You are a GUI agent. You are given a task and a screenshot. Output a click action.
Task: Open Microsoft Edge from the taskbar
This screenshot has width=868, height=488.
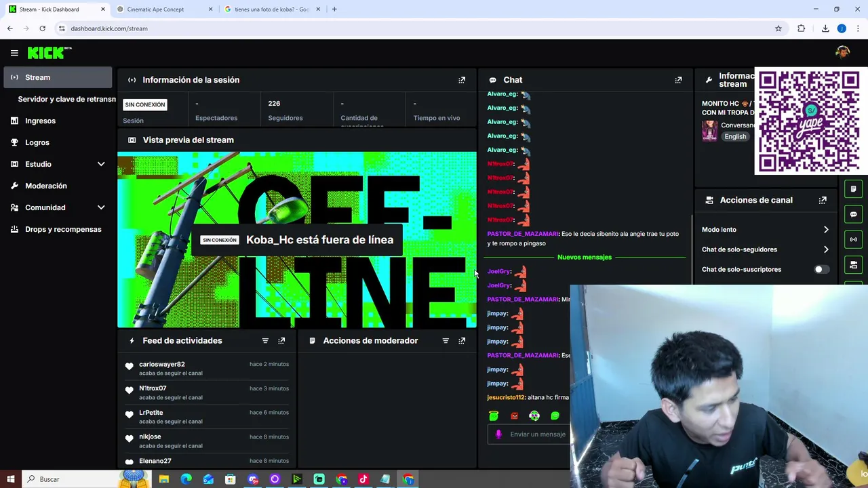coord(186,479)
